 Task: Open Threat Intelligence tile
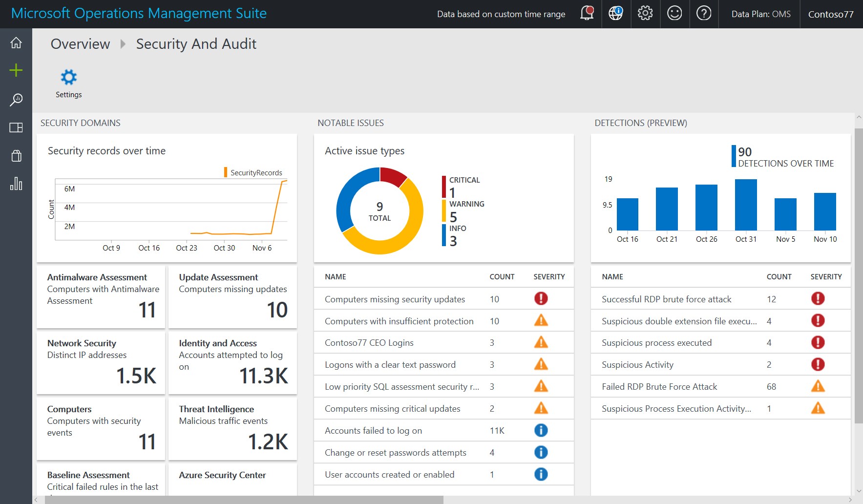coord(232,429)
